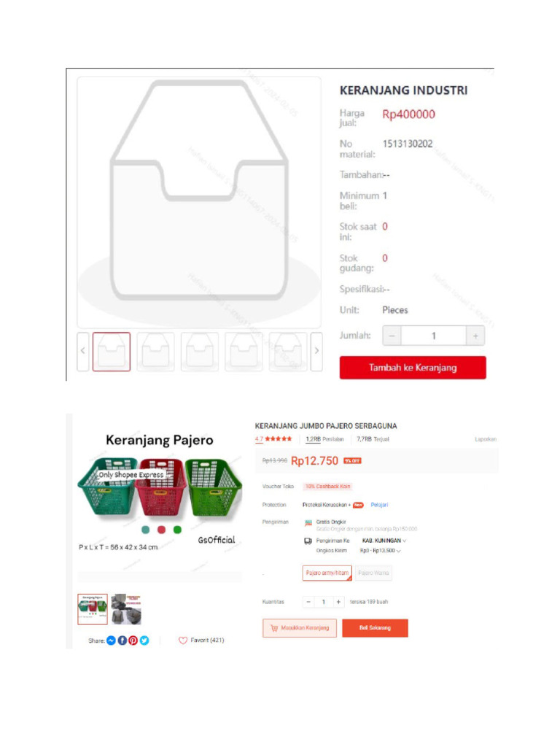
Task: Click Beli Sekarang button
Action: pos(376,628)
